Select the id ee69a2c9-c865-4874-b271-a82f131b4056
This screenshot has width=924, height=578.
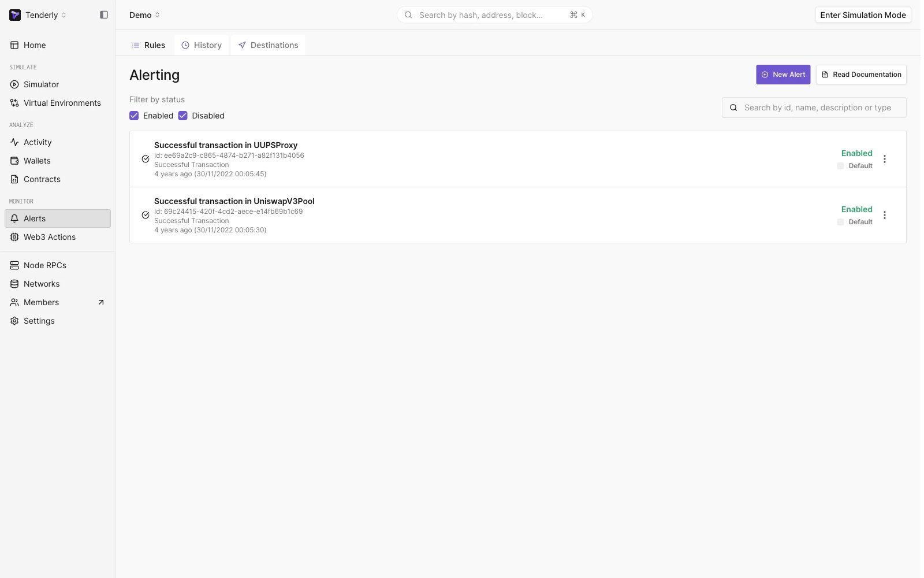pyautogui.click(x=234, y=155)
